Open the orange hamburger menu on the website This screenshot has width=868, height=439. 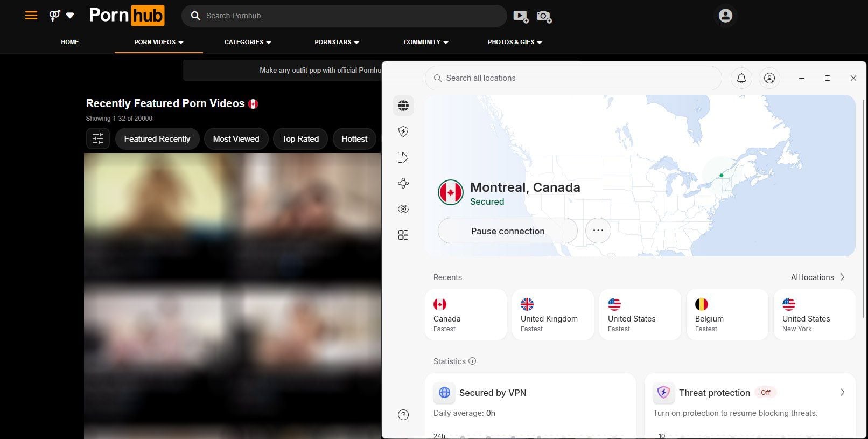[x=31, y=16]
